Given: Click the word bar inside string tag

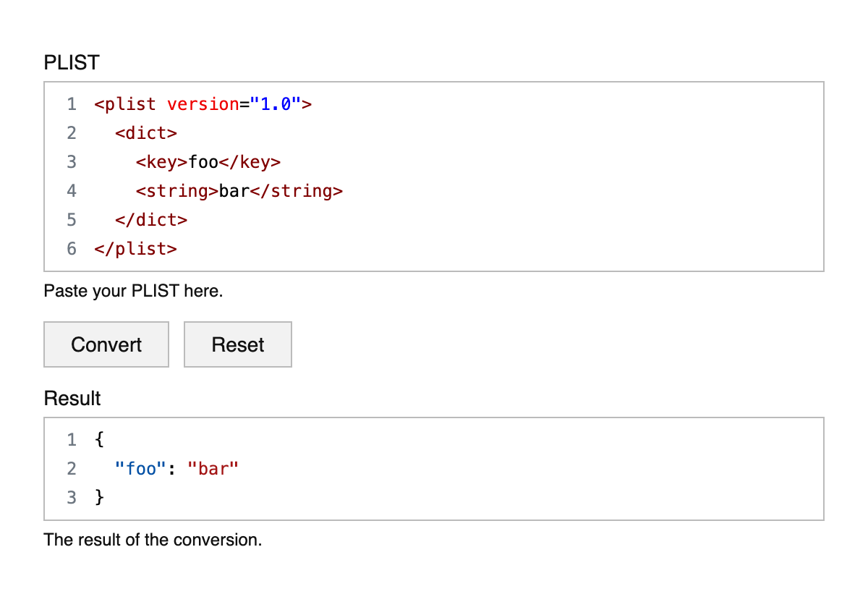Looking at the screenshot, I should [x=234, y=191].
